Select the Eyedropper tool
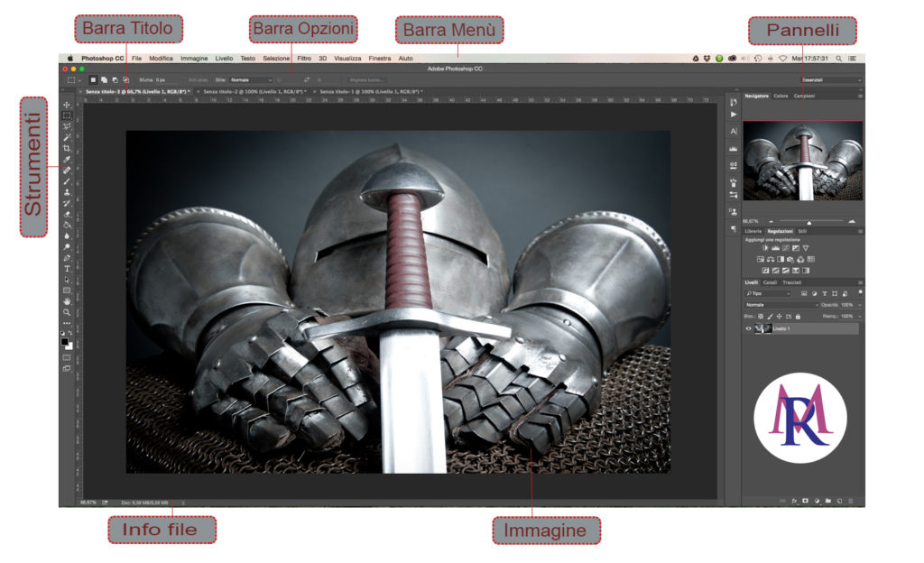 click(x=67, y=159)
